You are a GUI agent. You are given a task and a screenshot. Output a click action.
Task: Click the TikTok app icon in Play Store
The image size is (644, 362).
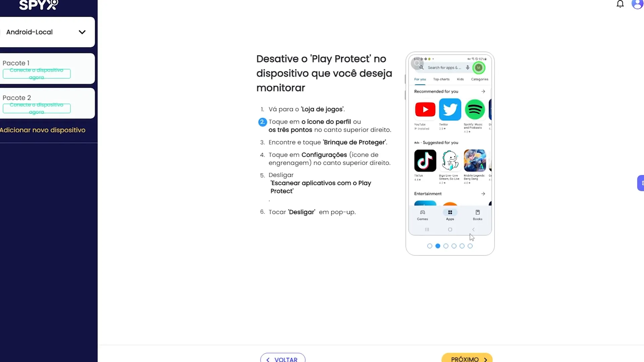(x=425, y=161)
